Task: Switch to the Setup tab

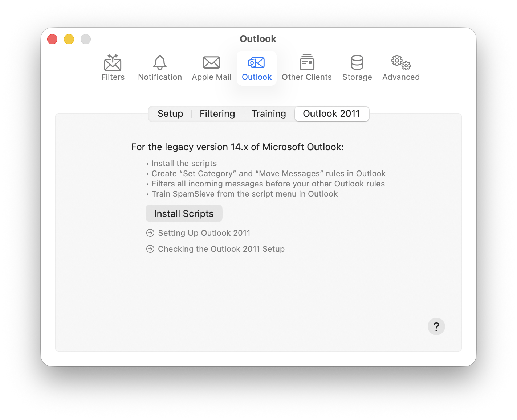Action: click(x=170, y=114)
